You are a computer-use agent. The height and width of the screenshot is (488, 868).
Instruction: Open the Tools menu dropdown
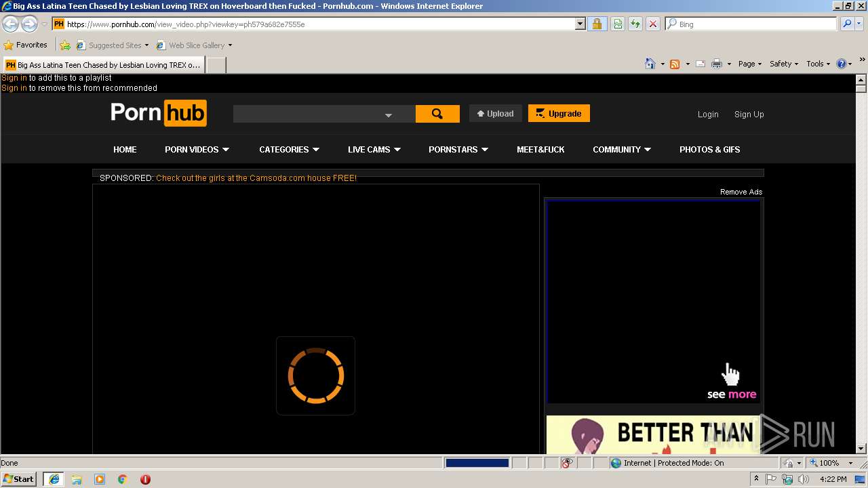[818, 64]
